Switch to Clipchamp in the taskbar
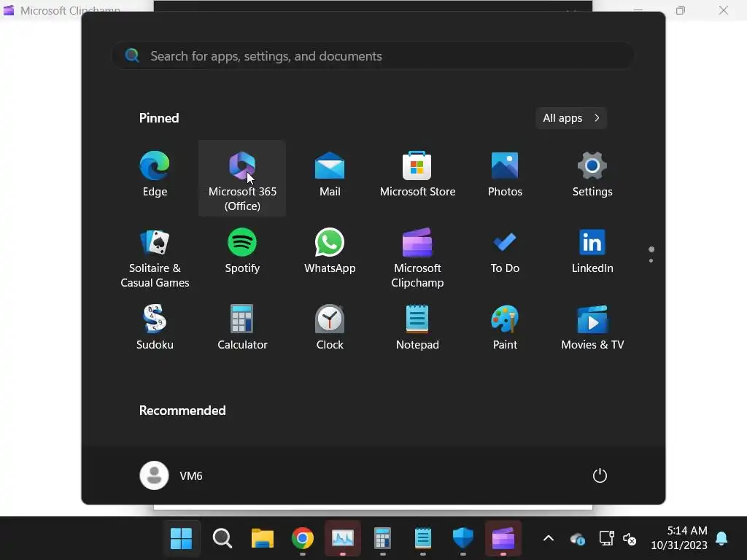This screenshot has width=747, height=560. click(x=503, y=539)
